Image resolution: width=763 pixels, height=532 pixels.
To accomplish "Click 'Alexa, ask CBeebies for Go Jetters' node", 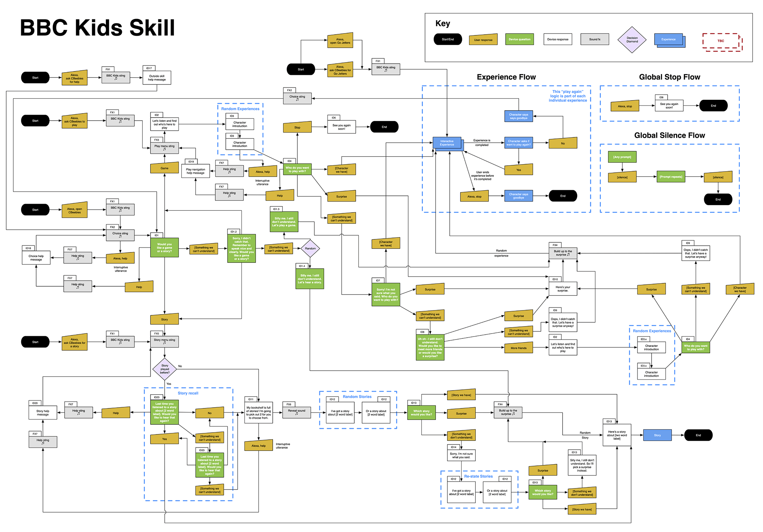I will pyautogui.click(x=340, y=70).
